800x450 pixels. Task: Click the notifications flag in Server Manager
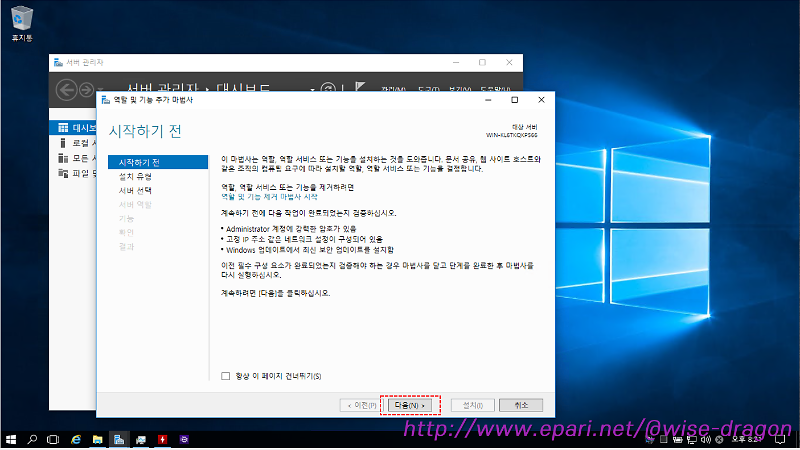click(360, 87)
